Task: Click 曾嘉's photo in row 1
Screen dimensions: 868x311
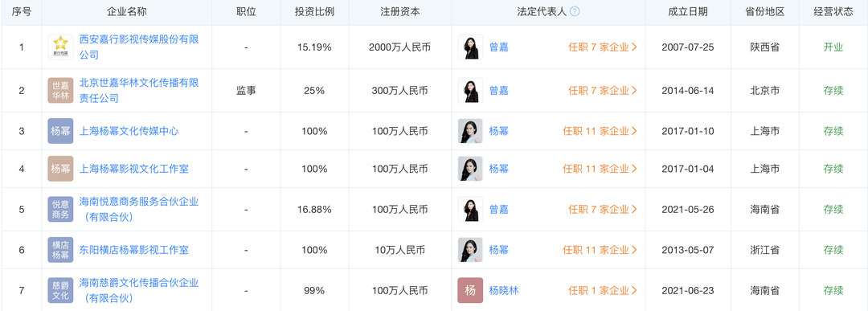Action: (470, 47)
